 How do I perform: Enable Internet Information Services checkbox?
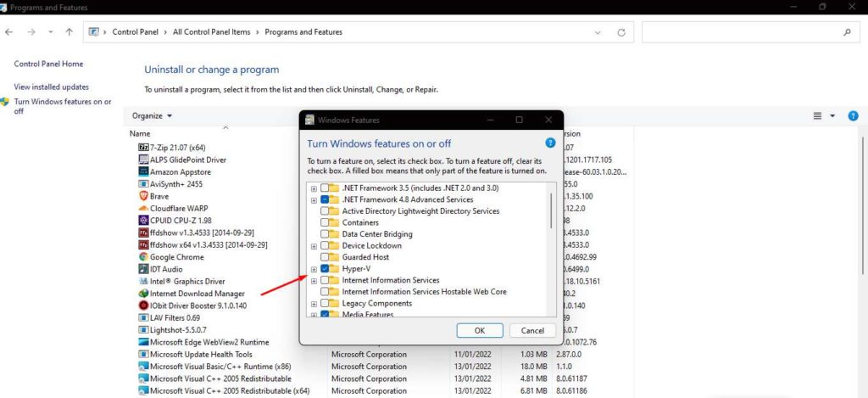[325, 281]
